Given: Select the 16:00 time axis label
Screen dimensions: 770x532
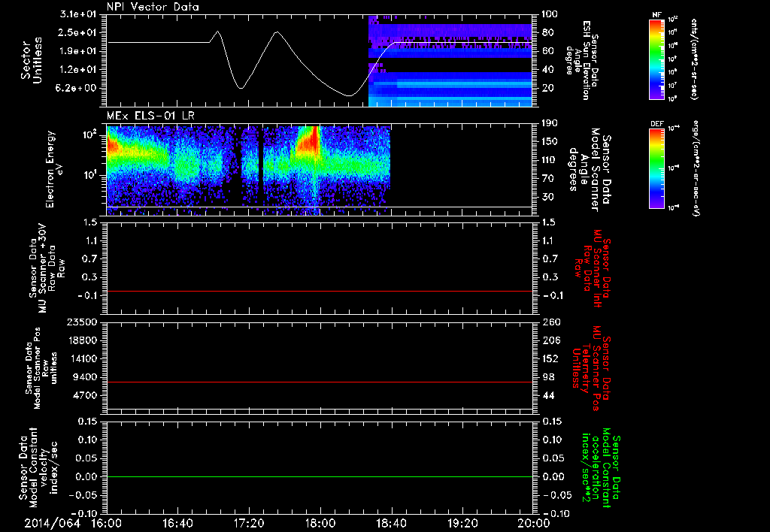Looking at the screenshot, I should tap(107, 523).
